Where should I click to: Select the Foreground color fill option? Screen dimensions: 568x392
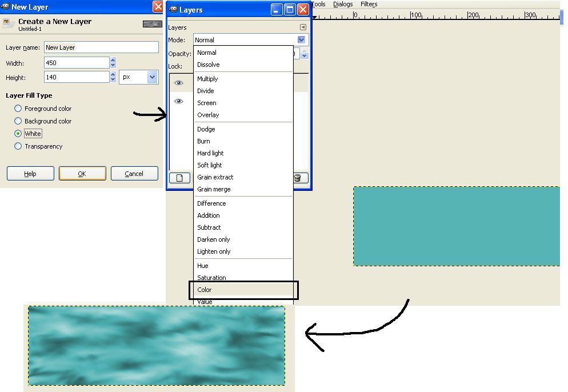click(x=18, y=109)
